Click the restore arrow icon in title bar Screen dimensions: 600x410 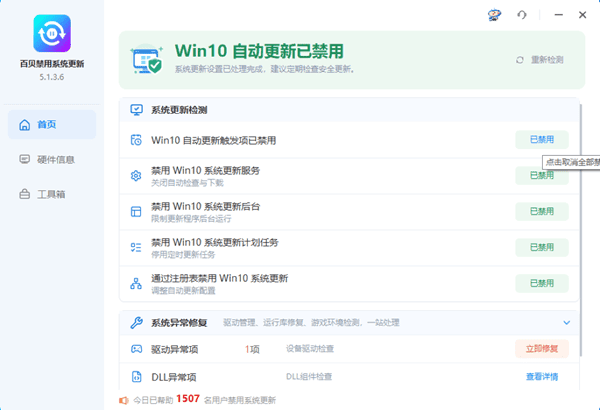522,15
